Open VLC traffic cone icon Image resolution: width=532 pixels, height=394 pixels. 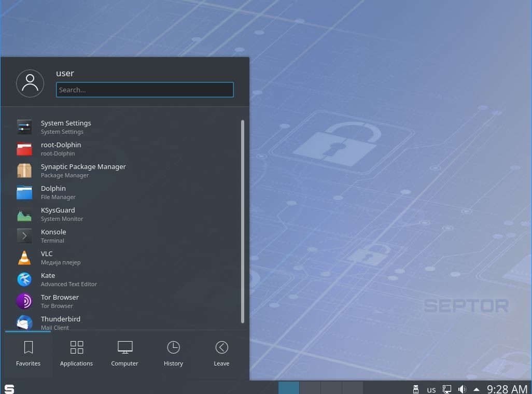(x=24, y=258)
